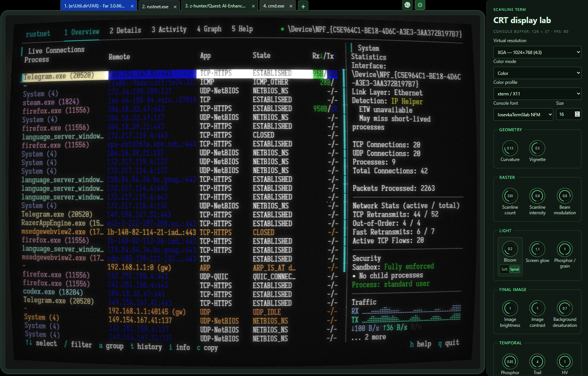588x376 pixels.
Task: Switch to the Far 3.0 terminal tab
Action: coord(95,6)
